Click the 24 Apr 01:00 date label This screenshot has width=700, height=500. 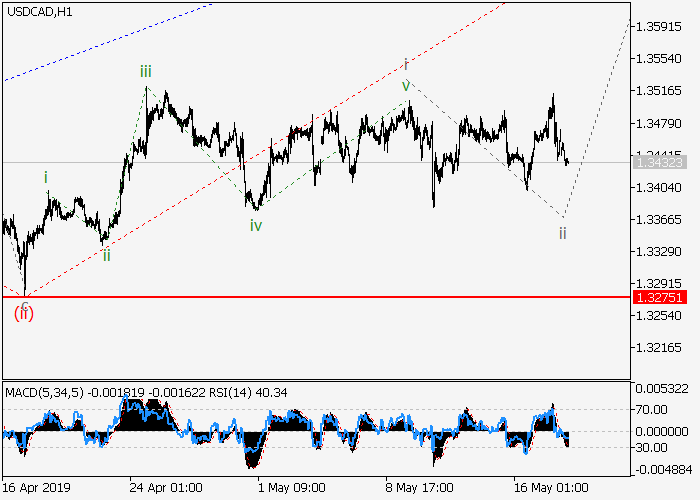pyautogui.click(x=165, y=488)
